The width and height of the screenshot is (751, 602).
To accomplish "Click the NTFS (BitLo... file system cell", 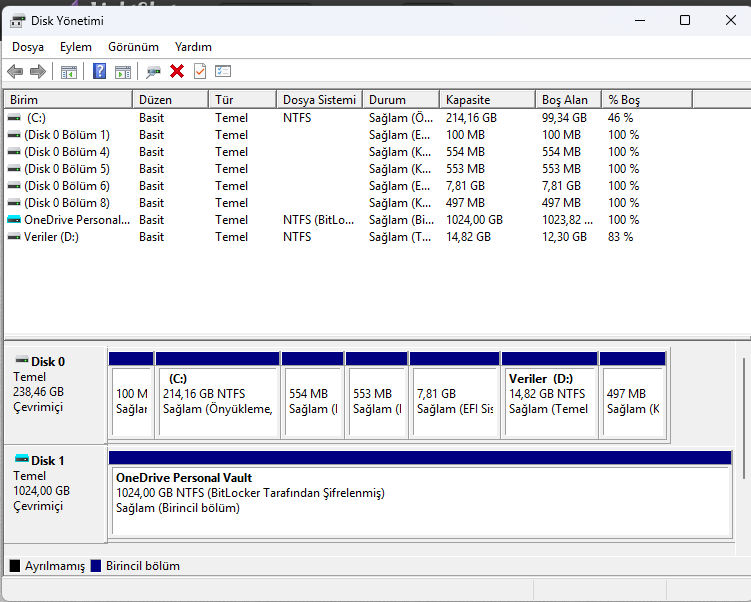I will pyautogui.click(x=319, y=220).
